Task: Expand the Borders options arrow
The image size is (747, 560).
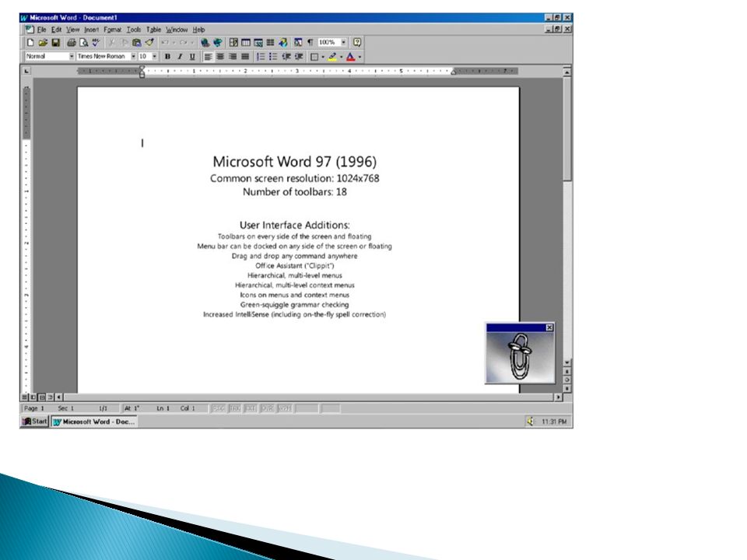Action: tap(323, 57)
